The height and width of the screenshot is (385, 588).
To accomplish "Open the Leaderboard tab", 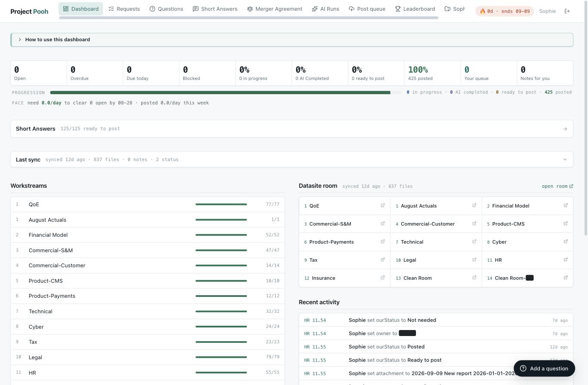I will pos(415,9).
